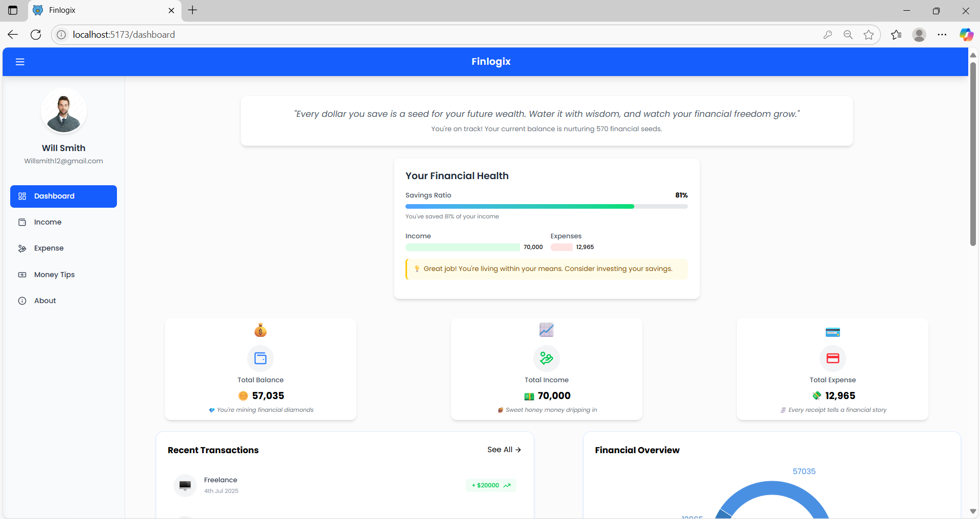Open the tab actions menu icon
This screenshot has width=980, height=519.
click(13, 10)
